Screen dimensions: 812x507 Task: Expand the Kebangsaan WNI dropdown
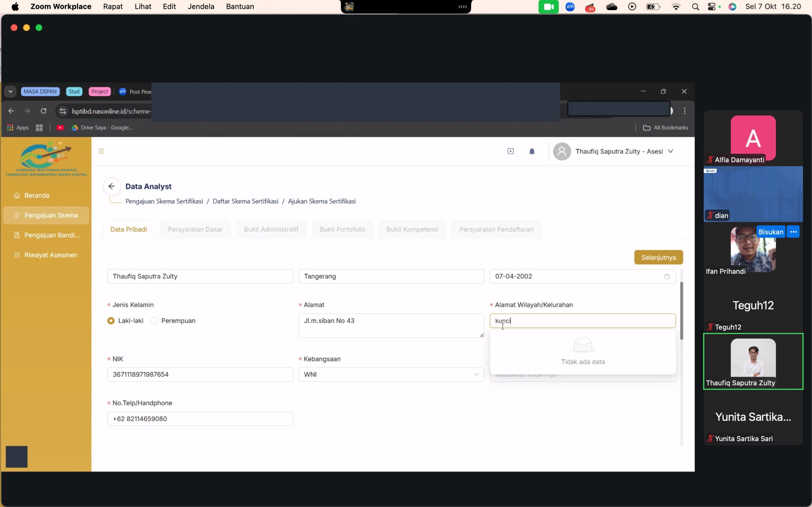(476, 375)
